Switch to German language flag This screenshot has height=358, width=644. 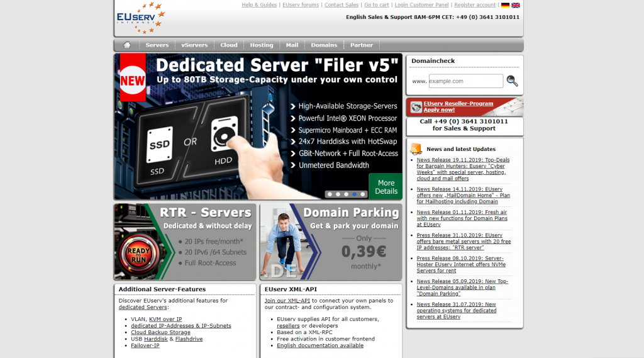[505, 5]
